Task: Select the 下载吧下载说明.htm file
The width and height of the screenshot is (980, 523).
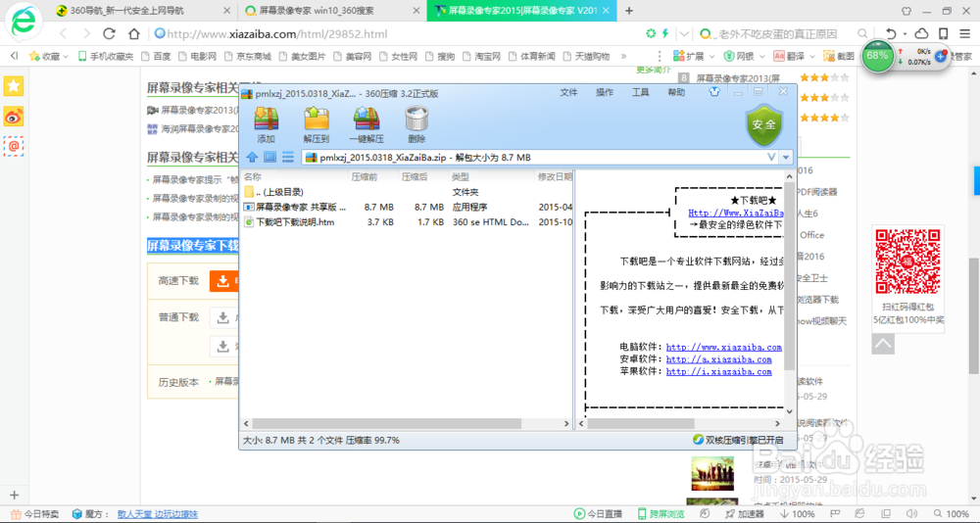Action: tap(408, 221)
